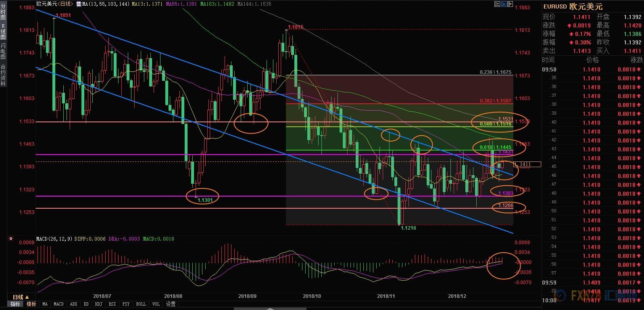Apply the BOLL indicator button
Screen dimensions: 644x310
click(x=141, y=304)
